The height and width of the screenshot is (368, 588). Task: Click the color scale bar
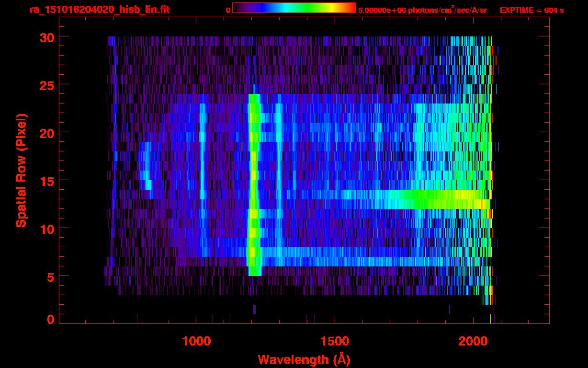click(x=294, y=8)
